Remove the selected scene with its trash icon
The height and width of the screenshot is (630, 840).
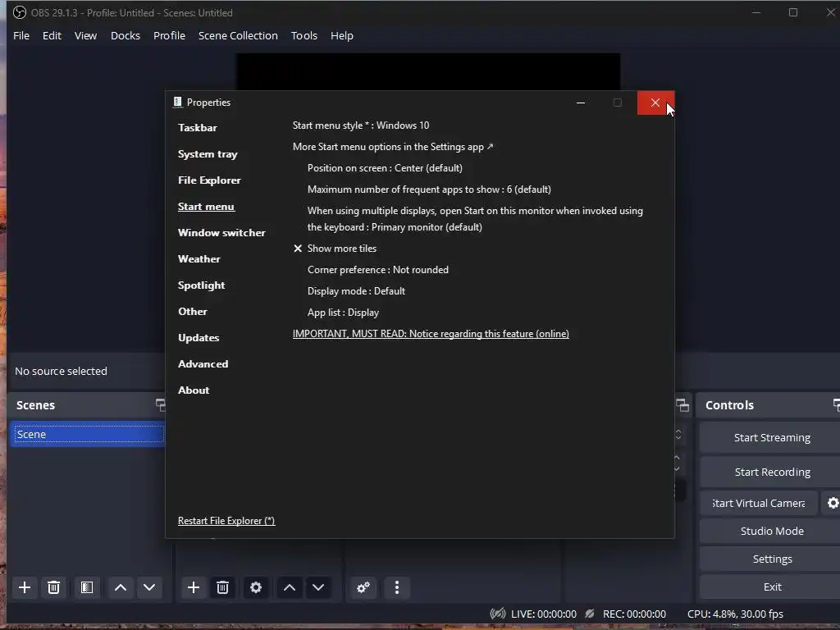pos(53,587)
